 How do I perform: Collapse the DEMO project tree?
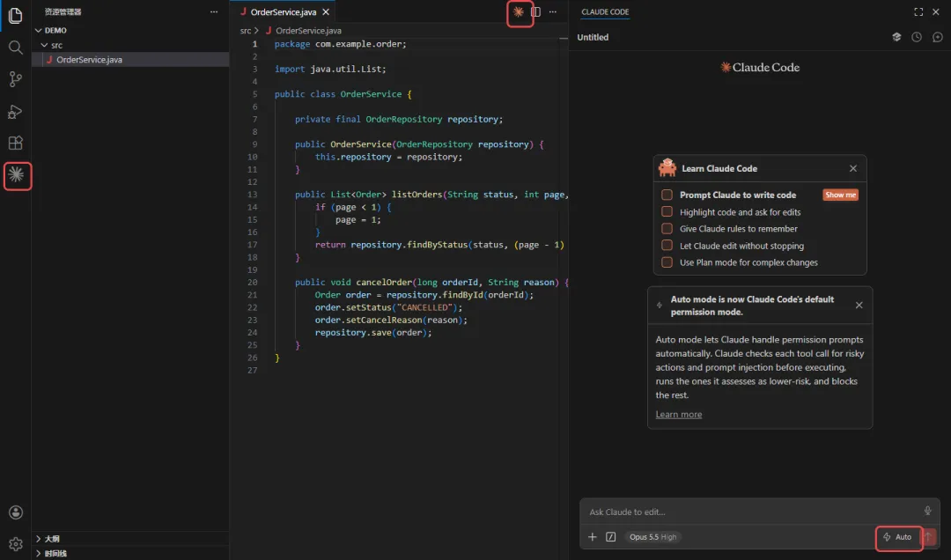tap(38, 30)
